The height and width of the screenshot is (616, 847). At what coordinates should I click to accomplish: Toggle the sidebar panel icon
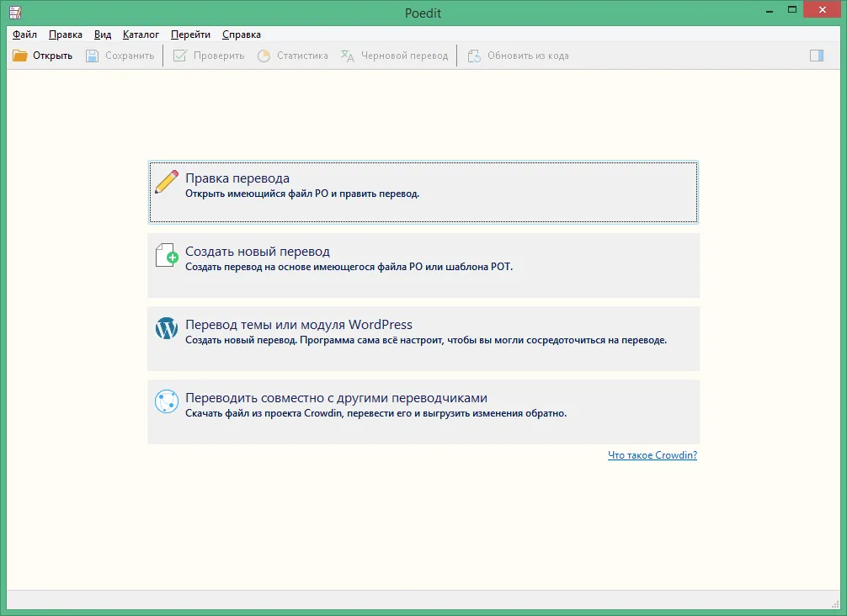pos(817,56)
